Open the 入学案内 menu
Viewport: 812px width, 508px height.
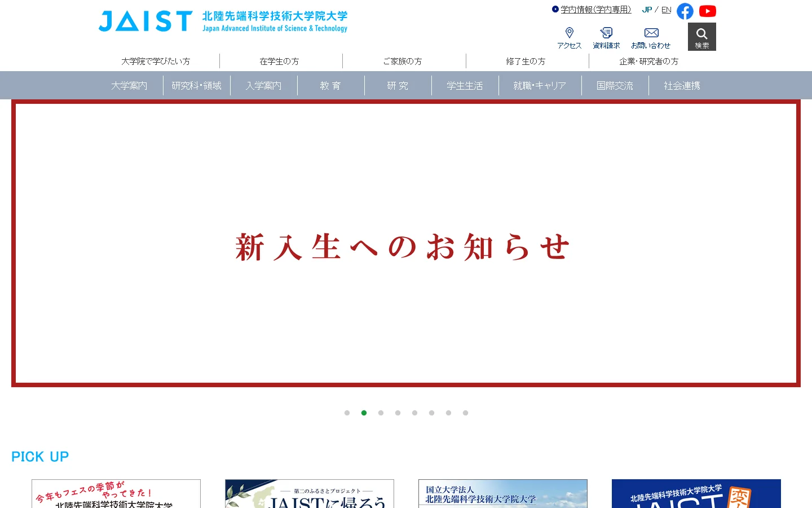[x=264, y=86]
